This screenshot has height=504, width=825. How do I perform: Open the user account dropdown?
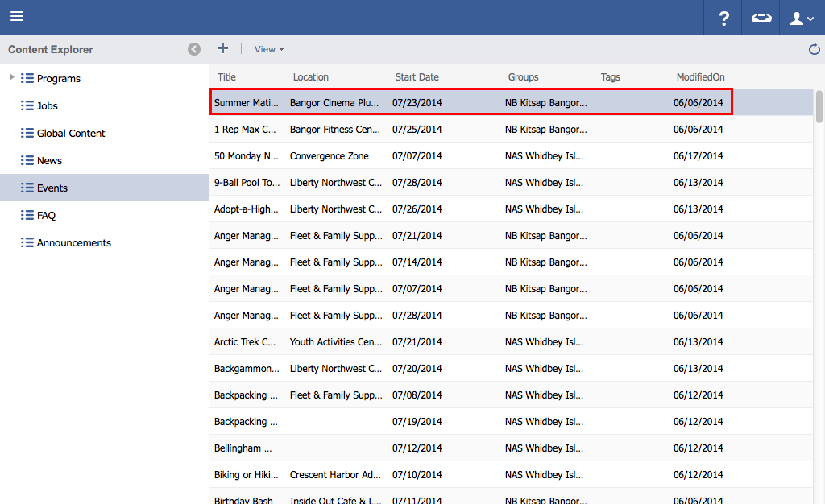802,18
